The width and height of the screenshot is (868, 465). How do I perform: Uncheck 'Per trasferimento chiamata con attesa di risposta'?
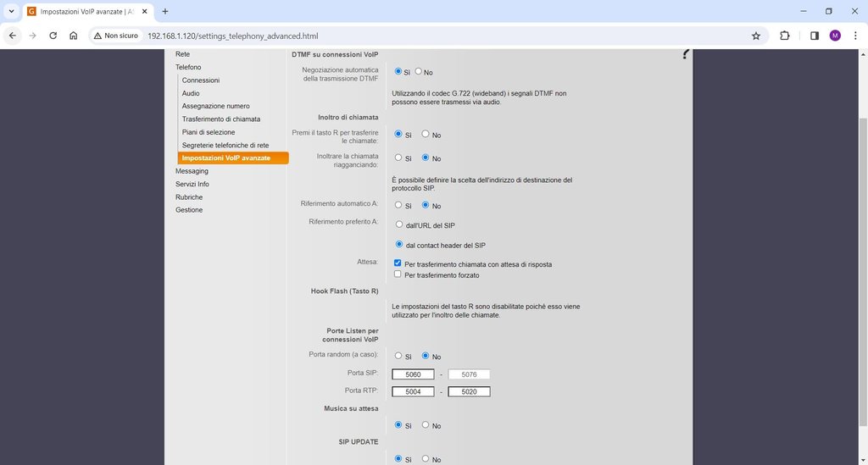tap(398, 263)
